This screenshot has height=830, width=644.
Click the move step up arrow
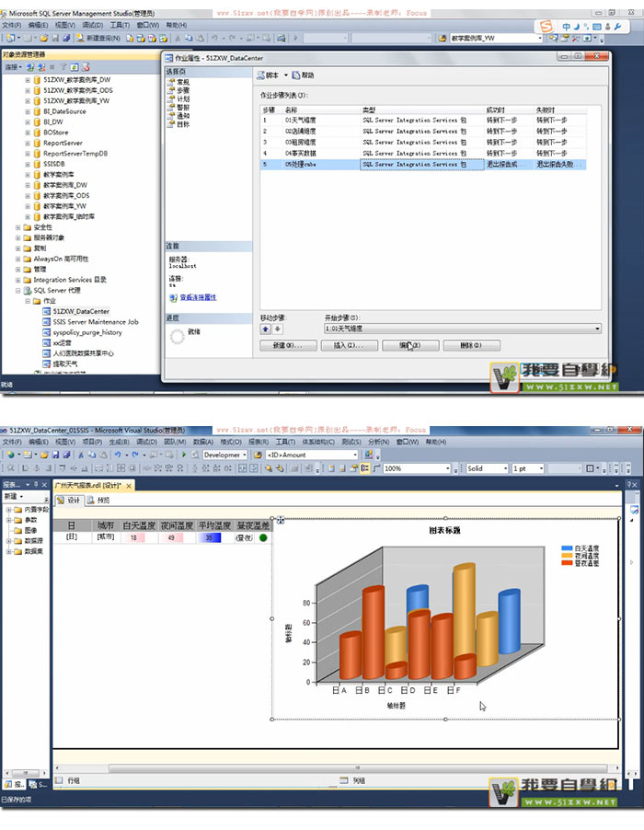(265, 329)
